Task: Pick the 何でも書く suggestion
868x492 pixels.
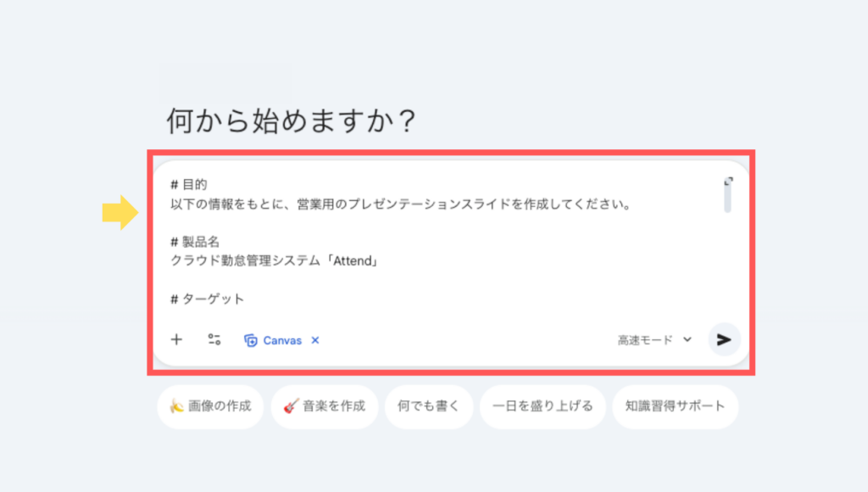Action: pyautogui.click(x=428, y=405)
